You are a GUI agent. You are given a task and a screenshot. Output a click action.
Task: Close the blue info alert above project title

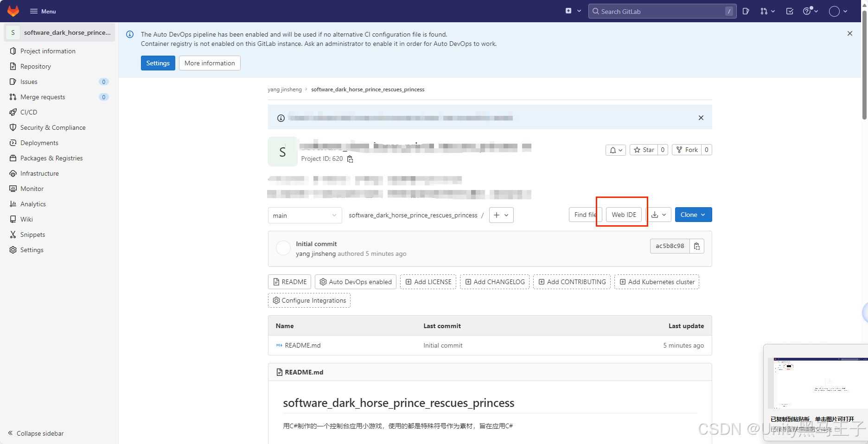pyautogui.click(x=701, y=118)
